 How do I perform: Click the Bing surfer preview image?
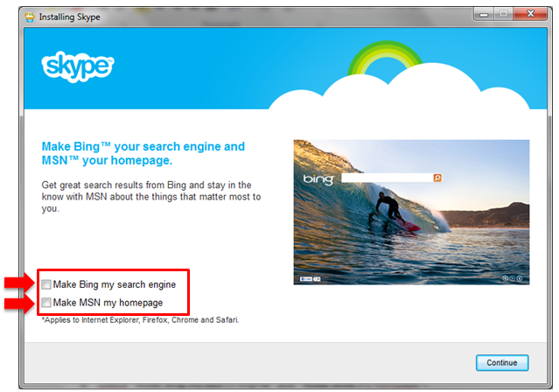tap(411, 213)
